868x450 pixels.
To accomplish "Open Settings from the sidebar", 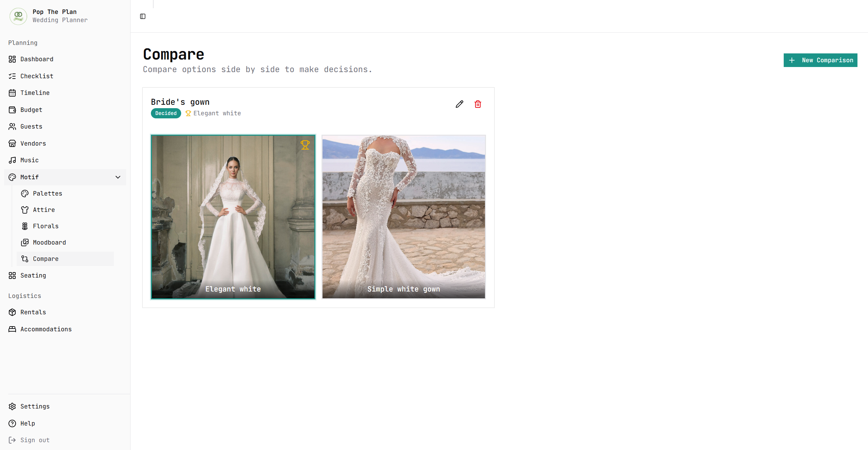I will click(x=35, y=406).
